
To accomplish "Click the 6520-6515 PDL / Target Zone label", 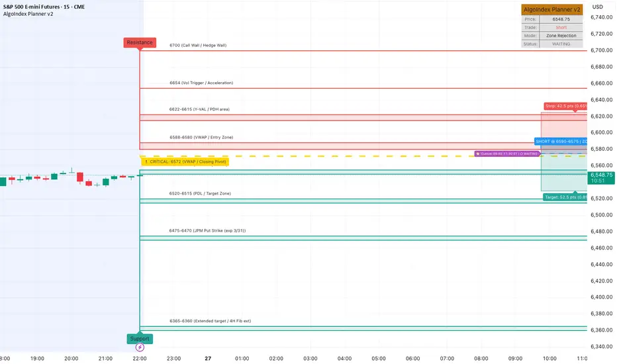I will click(x=200, y=194).
